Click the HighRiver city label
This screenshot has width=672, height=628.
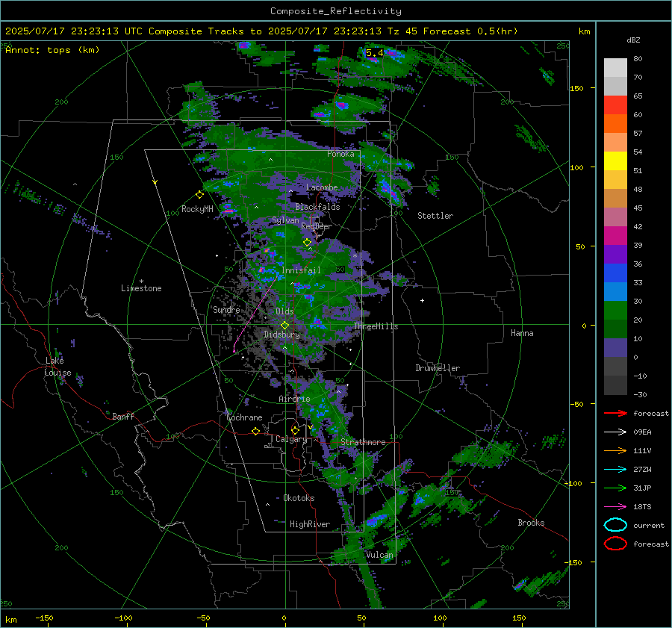tap(310, 524)
